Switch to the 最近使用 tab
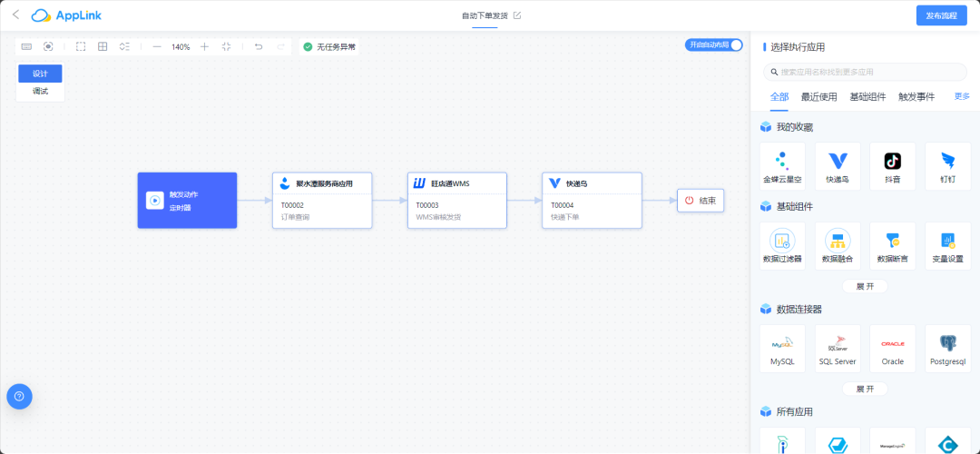 (x=818, y=96)
